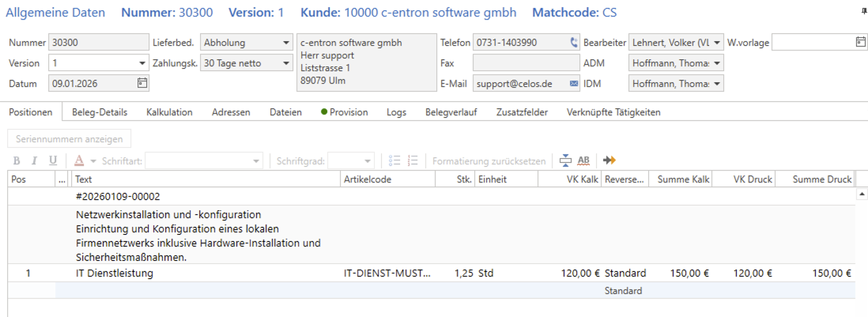Toggle bold formatting button

pos(16,160)
